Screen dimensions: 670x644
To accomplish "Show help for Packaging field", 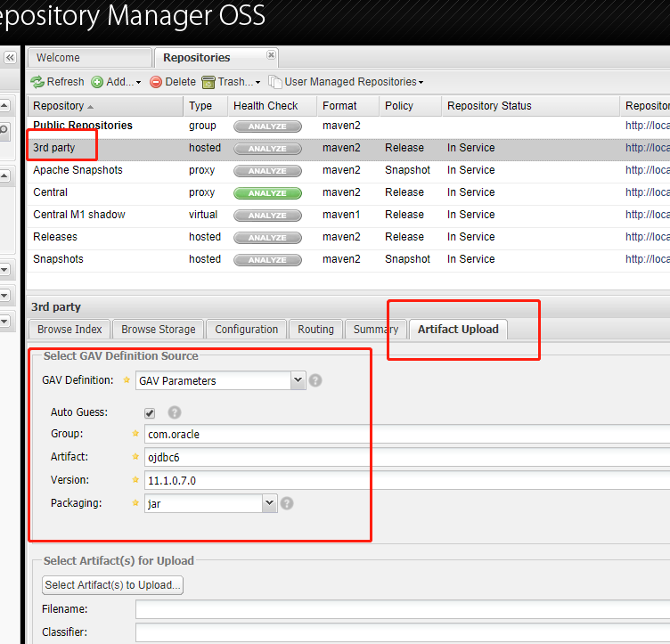I will click(x=287, y=503).
